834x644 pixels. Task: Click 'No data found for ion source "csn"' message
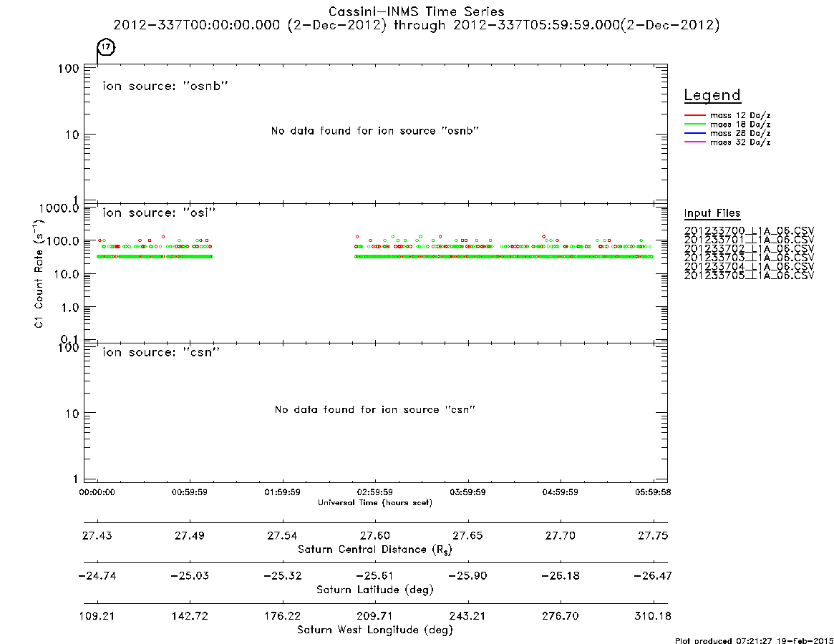tap(375, 409)
